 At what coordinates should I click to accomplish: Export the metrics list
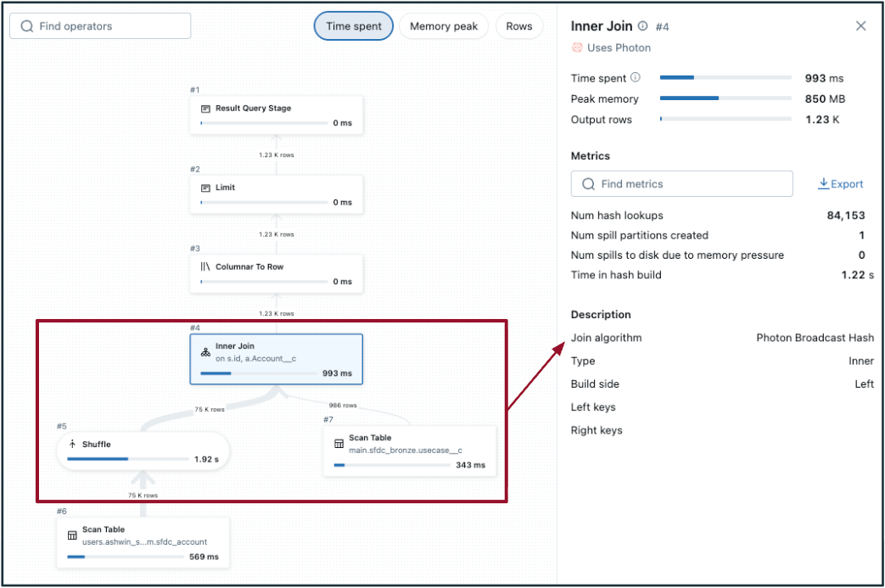[840, 184]
